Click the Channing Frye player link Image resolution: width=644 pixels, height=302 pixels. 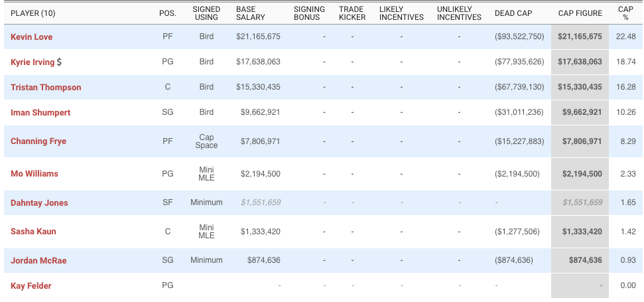[x=38, y=141]
